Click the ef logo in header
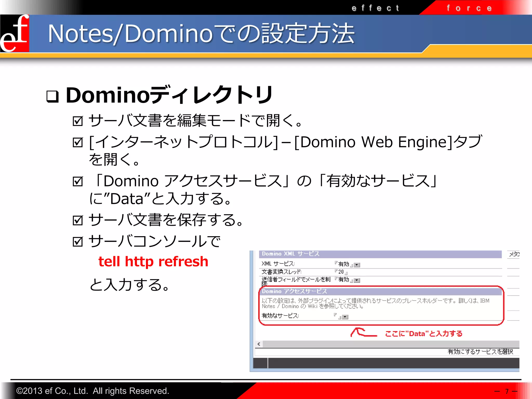The image size is (532, 399). [x=15, y=33]
